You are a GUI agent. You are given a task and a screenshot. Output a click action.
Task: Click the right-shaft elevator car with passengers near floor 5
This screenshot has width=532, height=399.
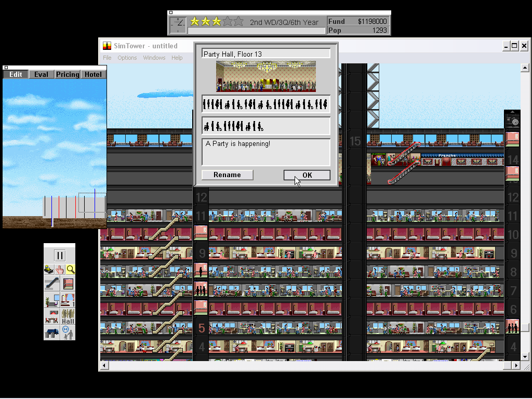pos(512,326)
